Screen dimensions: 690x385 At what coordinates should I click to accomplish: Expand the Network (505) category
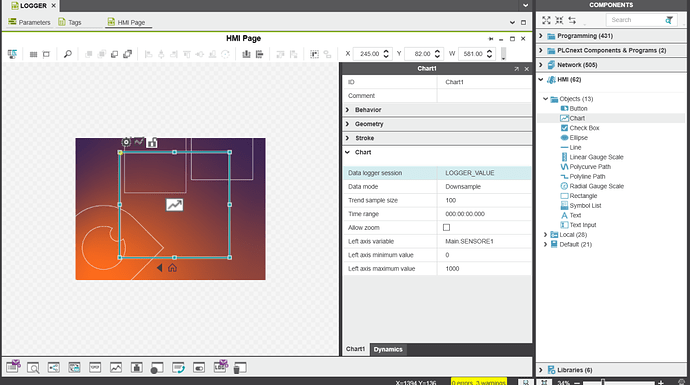pos(541,65)
